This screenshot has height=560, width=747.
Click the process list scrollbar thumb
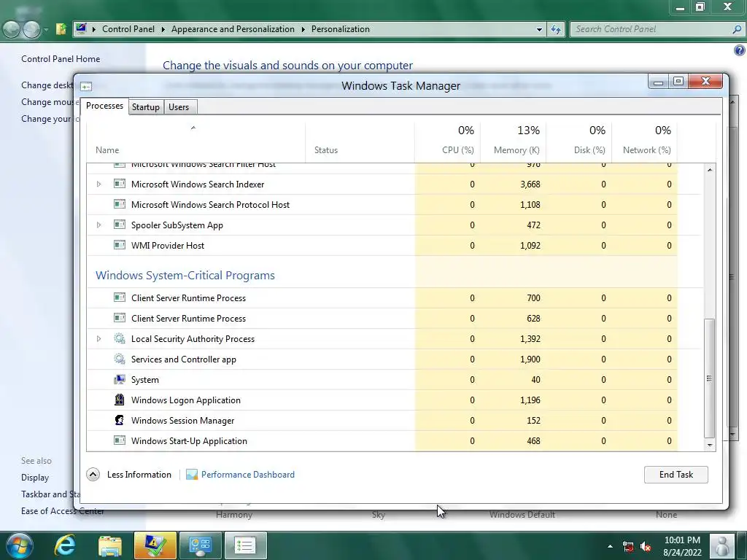tap(709, 378)
